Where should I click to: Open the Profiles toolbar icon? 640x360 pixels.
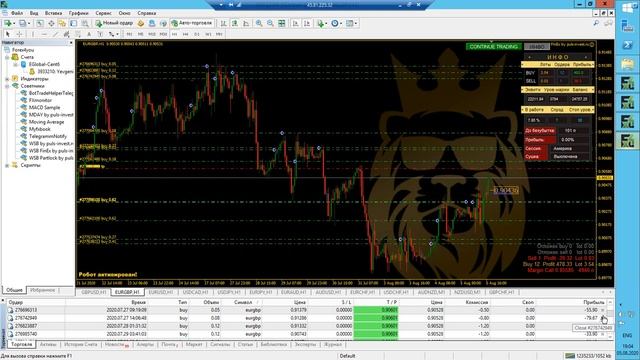(24, 24)
